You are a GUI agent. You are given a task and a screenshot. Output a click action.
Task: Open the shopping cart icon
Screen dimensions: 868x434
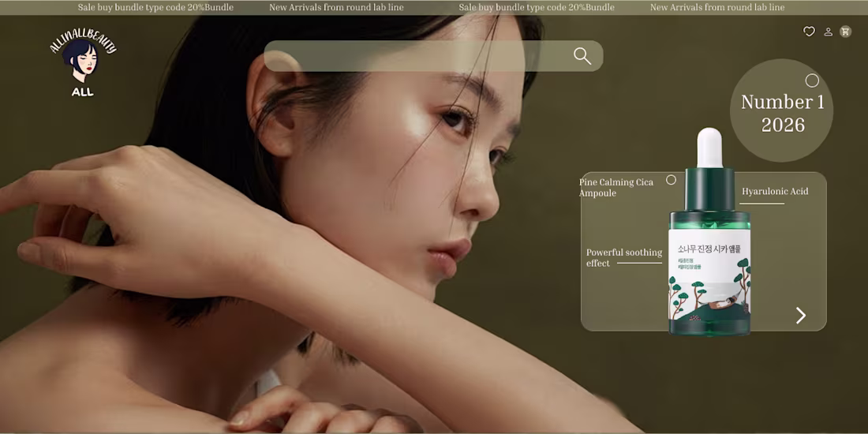coord(845,32)
